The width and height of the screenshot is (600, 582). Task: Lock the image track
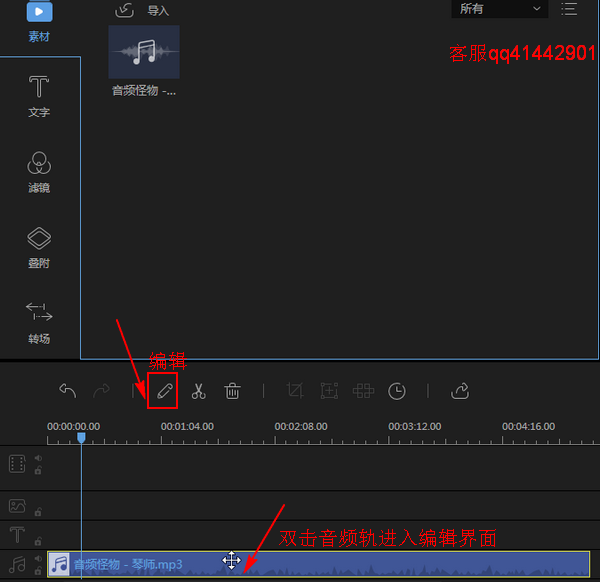38,512
